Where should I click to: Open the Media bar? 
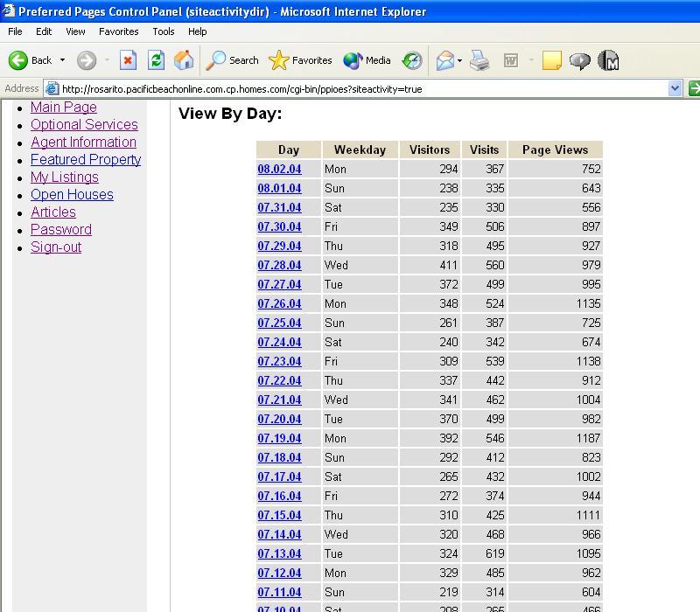click(x=367, y=60)
